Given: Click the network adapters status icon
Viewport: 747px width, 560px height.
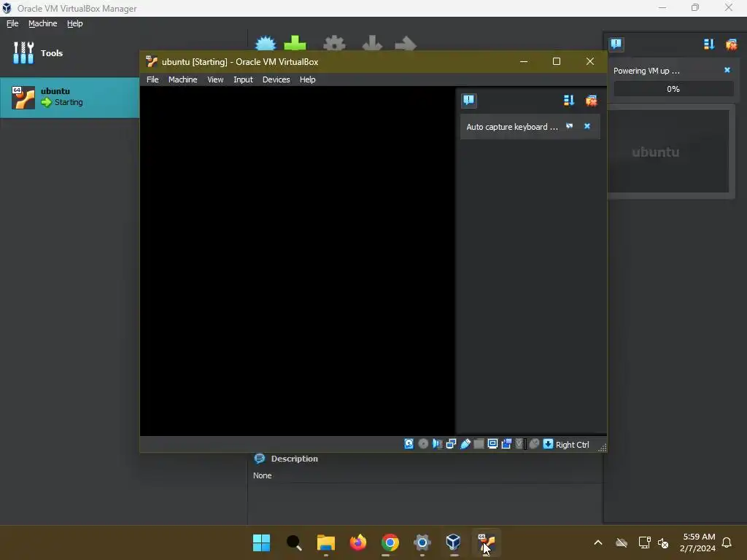Looking at the screenshot, I should point(451,444).
